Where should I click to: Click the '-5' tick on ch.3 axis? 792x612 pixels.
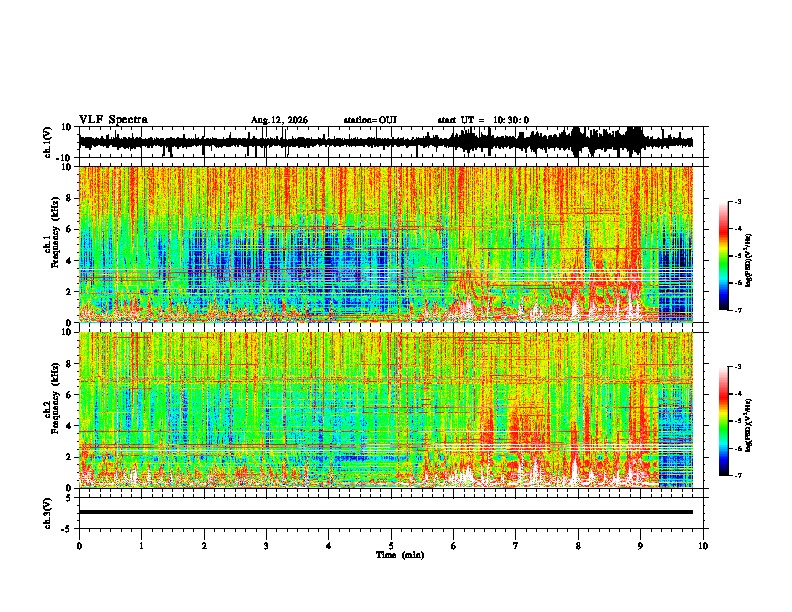pos(68,529)
